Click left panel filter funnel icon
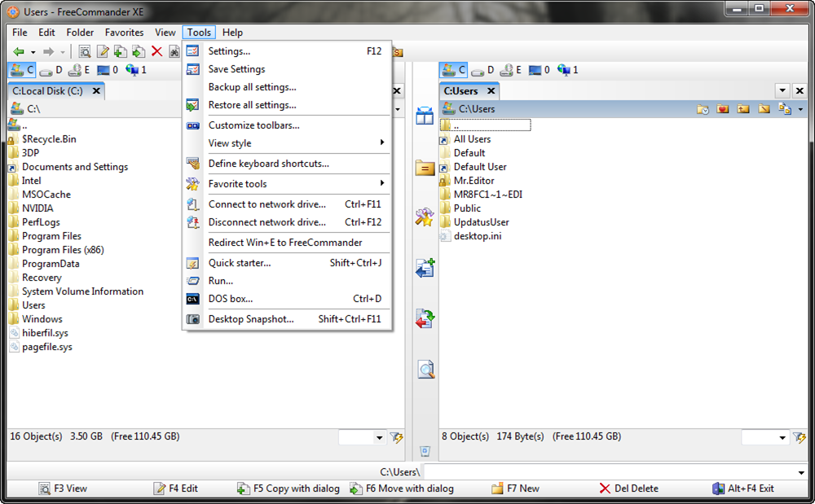The width and height of the screenshot is (815, 504). point(397,437)
